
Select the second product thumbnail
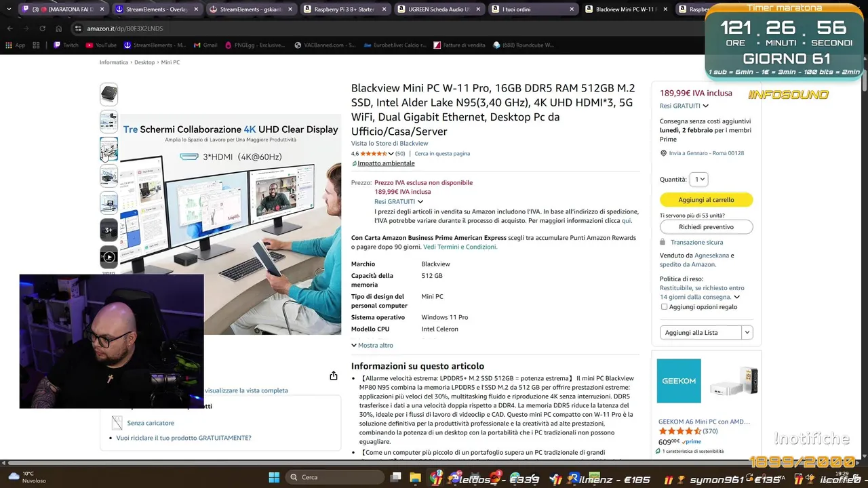pyautogui.click(x=108, y=121)
